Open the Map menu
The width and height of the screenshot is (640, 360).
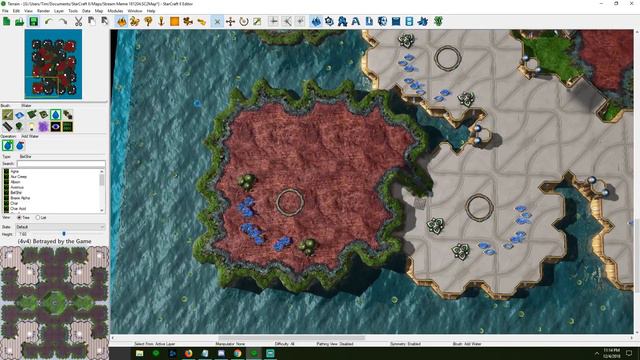tap(99, 11)
